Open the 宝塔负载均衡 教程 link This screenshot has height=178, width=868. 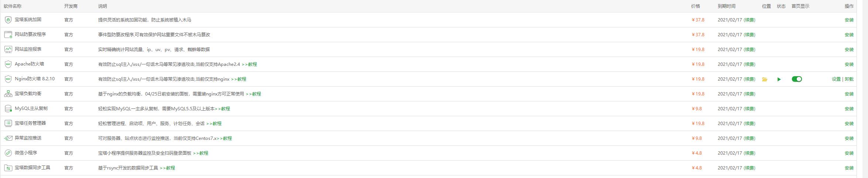coord(256,94)
